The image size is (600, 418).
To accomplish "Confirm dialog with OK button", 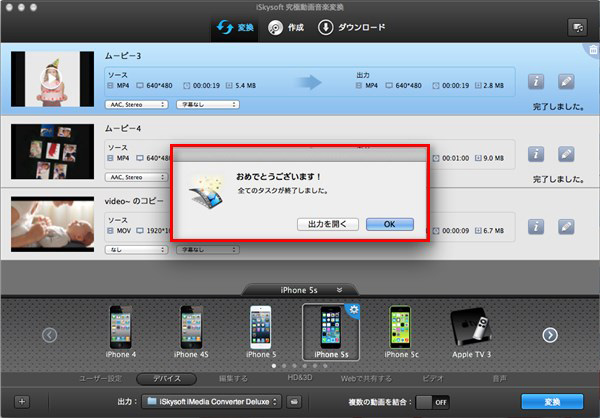I will click(x=390, y=224).
